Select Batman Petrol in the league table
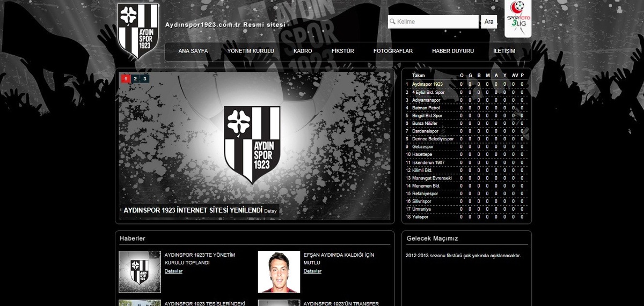The width and height of the screenshot is (644, 306). coord(466,108)
